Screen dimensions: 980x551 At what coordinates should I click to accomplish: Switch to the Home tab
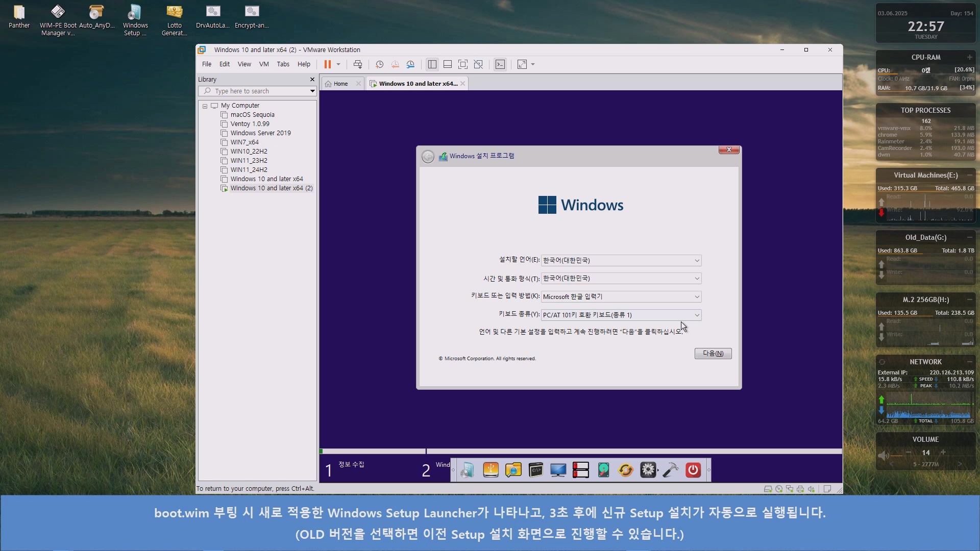(340, 84)
